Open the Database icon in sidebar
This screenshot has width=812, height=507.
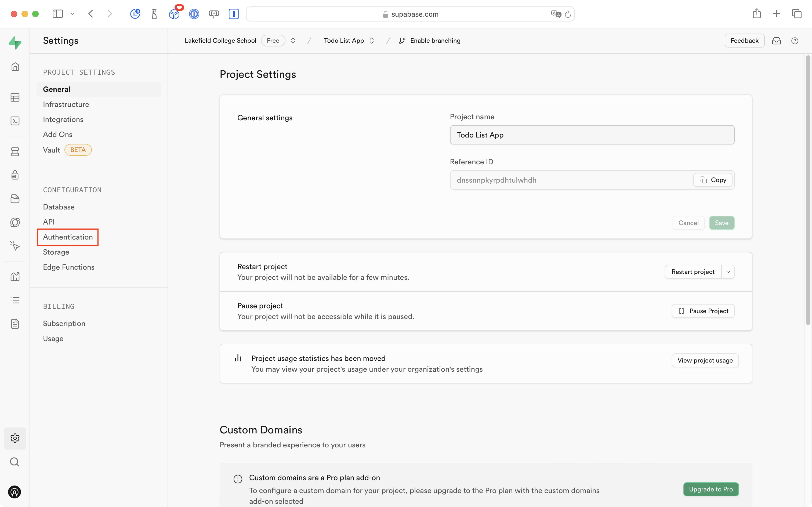click(15, 151)
